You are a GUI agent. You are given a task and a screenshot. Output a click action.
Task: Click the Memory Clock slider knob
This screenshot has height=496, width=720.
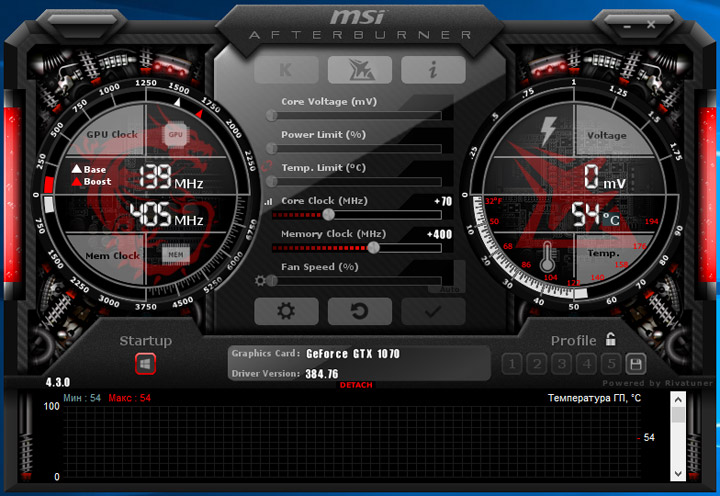tap(374, 248)
